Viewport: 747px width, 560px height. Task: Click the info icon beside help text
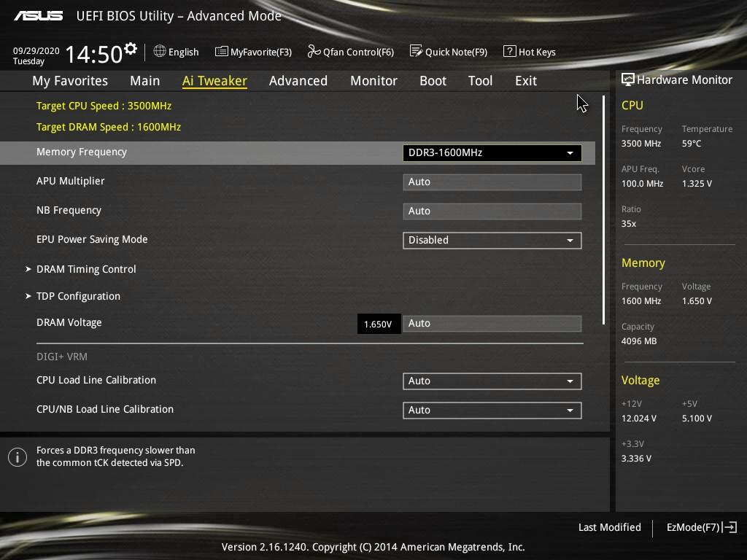18,457
